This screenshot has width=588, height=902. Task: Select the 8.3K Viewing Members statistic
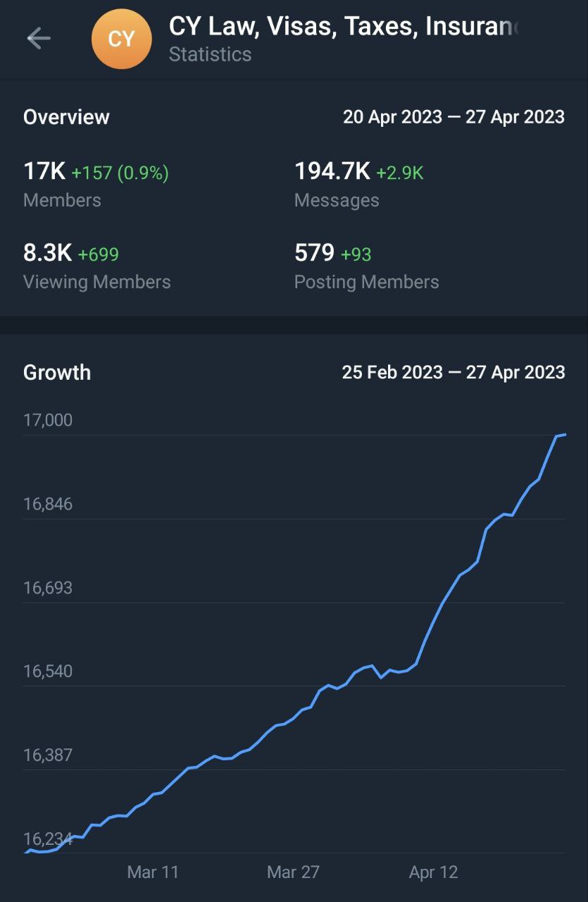coord(47,253)
